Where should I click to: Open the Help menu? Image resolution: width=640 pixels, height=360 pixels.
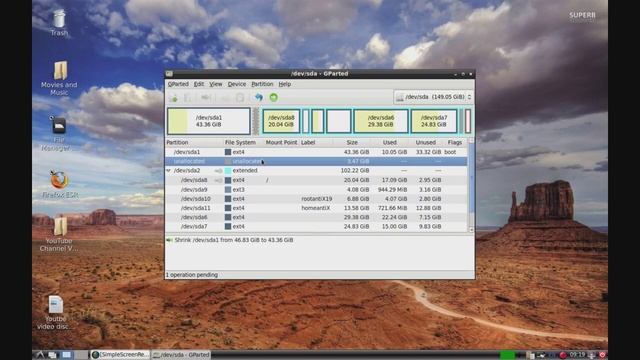[284, 84]
